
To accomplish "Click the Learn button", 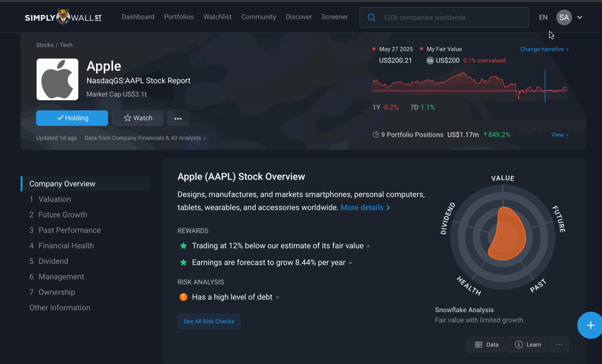I will click(x=527, y=345).
